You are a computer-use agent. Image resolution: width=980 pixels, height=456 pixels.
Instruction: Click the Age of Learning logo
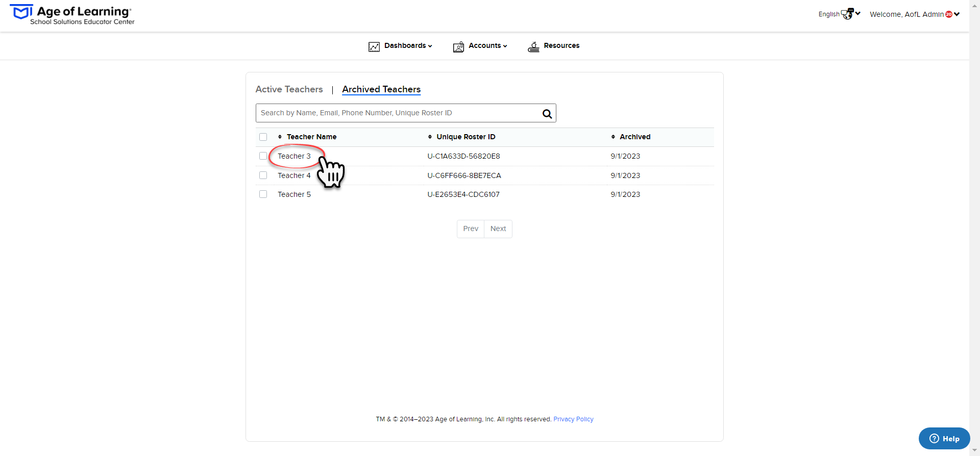(x=72, y=14)
